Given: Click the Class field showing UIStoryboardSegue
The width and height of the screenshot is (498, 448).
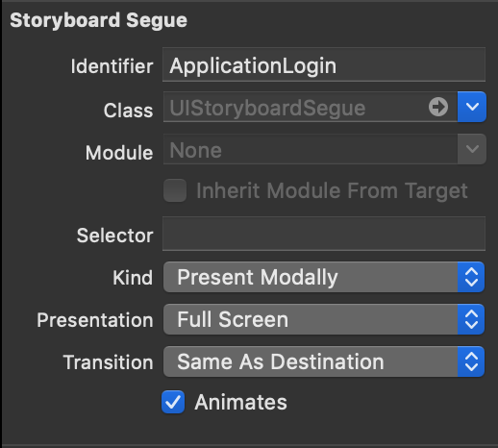Looking at the screenshot, I should pos(311,107).
